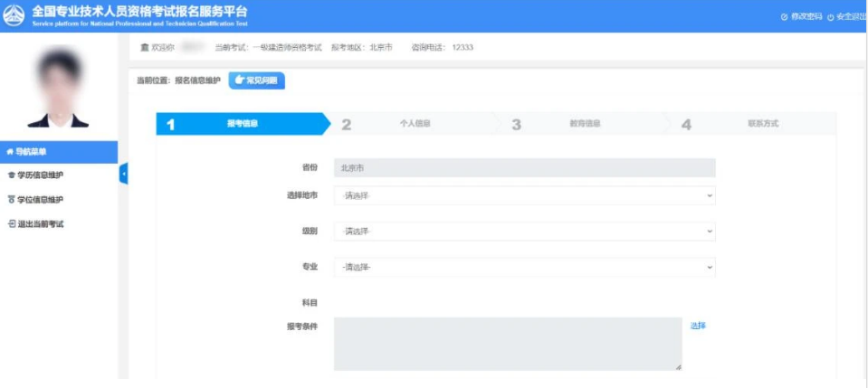Go to step 1 报考信息
The width and height of the screenshot is (868, 388).
[243, 124]
